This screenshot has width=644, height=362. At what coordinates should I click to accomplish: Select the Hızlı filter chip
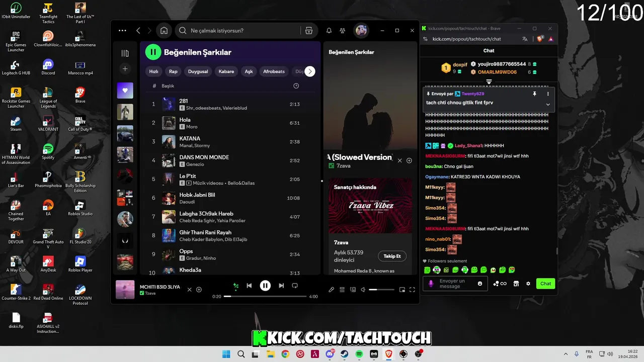pos(153,71)
